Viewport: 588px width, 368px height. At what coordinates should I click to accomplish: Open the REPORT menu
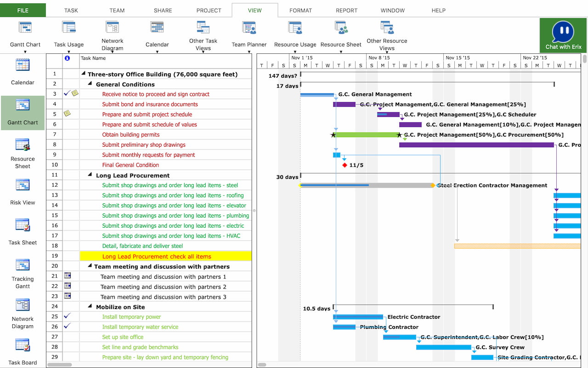coord(346,10)
